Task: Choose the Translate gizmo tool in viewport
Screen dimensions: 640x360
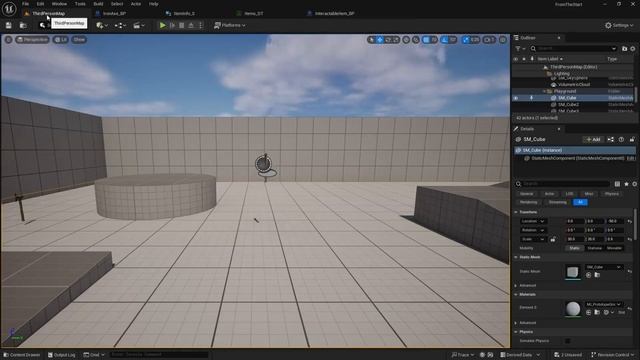Action: click(380, 40)
